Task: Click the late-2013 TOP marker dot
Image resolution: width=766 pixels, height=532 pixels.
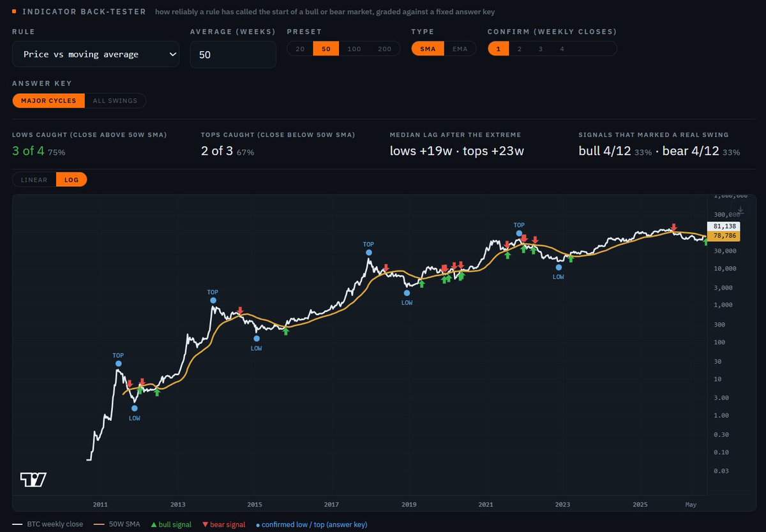Action: click(213, 300)
